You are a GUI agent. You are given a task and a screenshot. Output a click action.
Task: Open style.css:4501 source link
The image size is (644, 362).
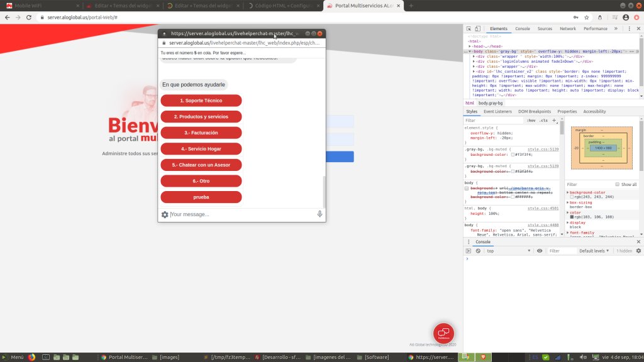[543, 209]
